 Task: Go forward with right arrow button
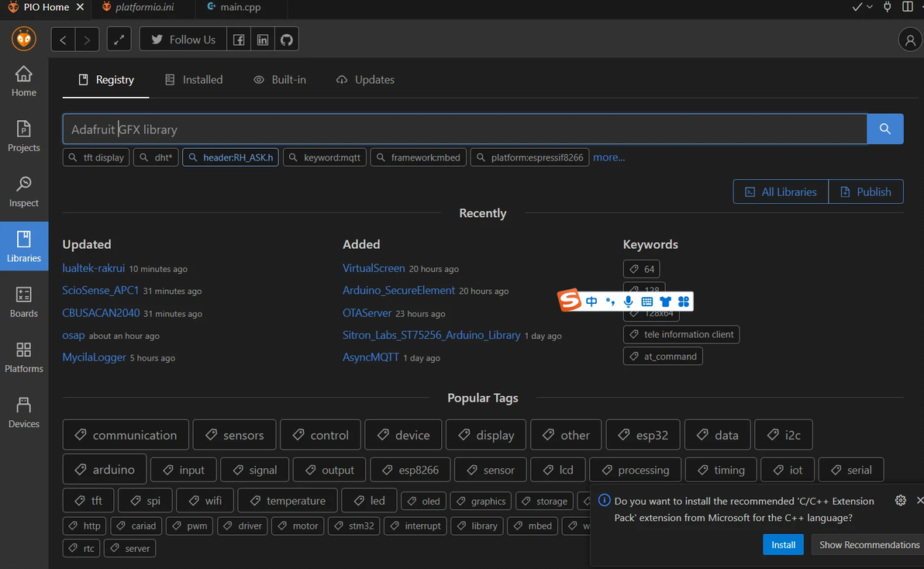(x=88, y=40)
